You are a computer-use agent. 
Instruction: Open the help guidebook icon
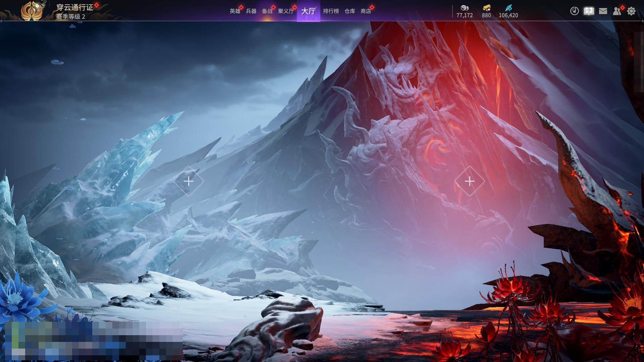[589, 11]
